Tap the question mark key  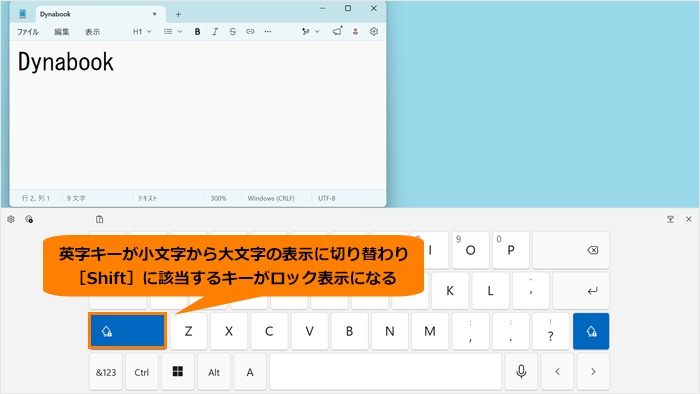coord(551,331)
